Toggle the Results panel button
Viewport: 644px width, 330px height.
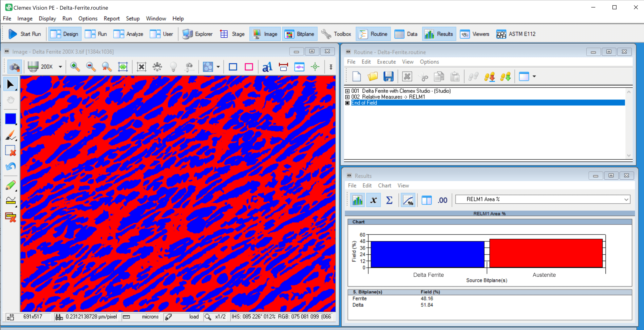click(x=439, y=34)
